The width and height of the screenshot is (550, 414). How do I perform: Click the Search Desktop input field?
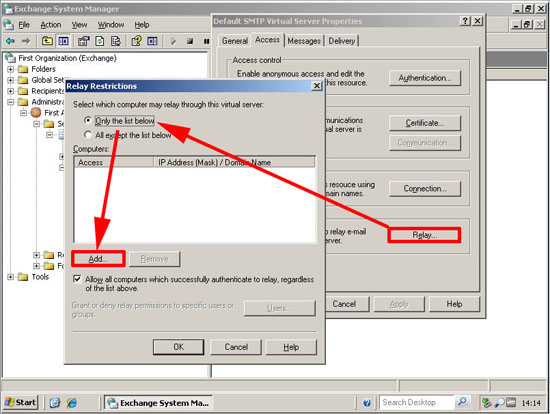tap(417, 402)
